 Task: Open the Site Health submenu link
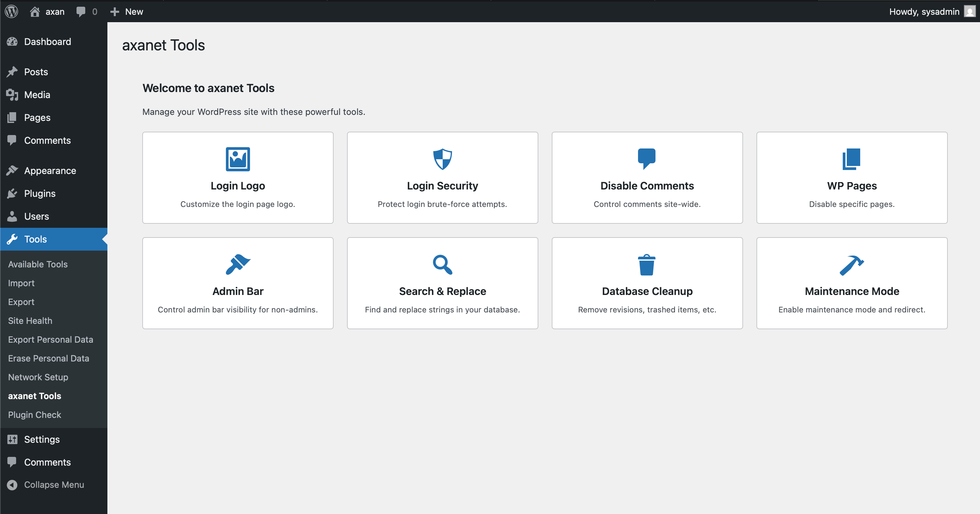[30, 320]
